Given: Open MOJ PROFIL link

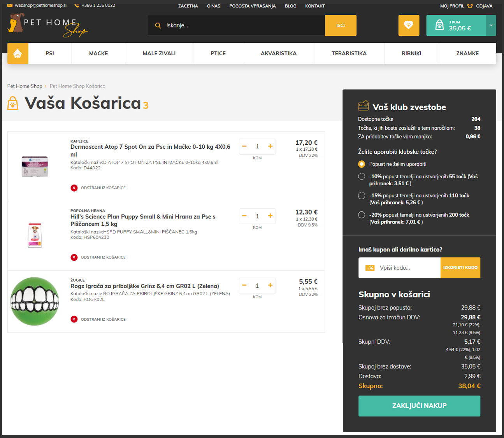Looking at the screenshot, I should [452, 6].
